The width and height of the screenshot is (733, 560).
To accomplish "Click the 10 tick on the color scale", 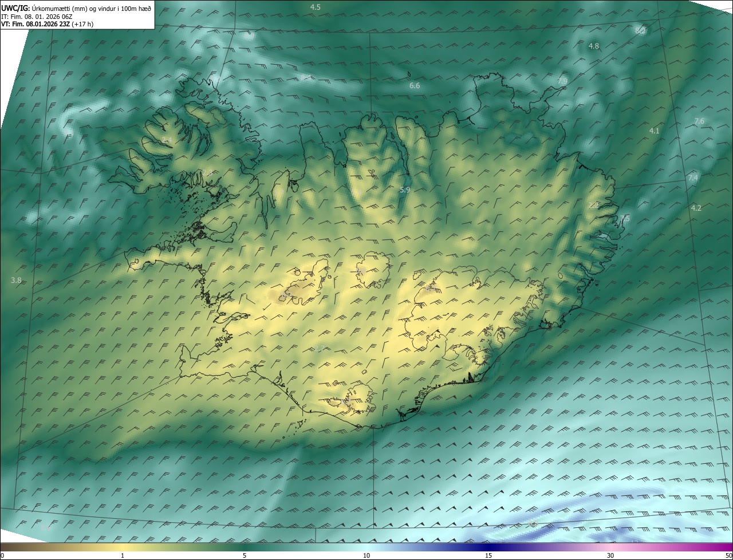I will tap(366, 555).
